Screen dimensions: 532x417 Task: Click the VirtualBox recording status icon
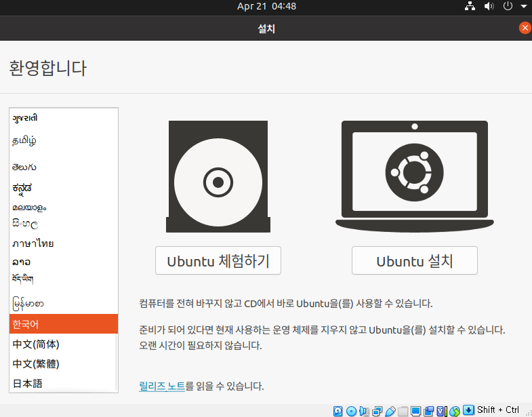428,411
